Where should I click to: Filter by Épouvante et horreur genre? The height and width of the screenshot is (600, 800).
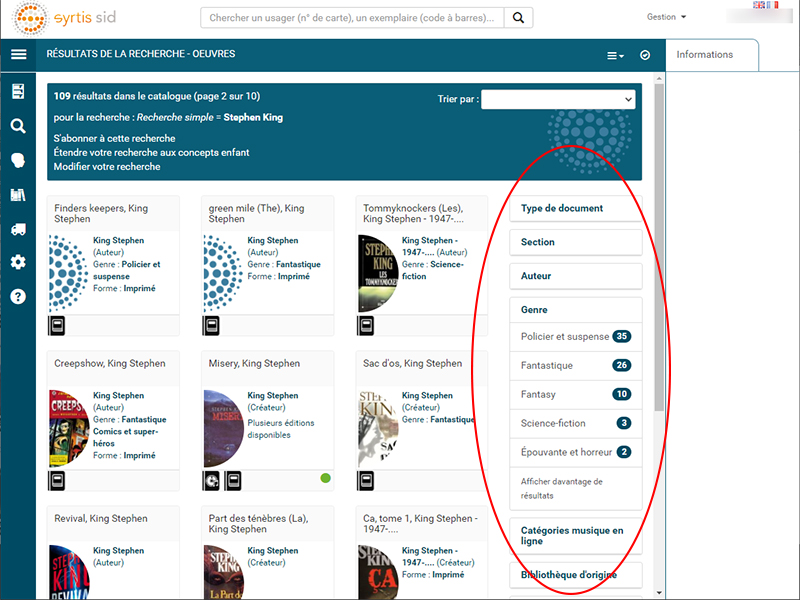576,452
